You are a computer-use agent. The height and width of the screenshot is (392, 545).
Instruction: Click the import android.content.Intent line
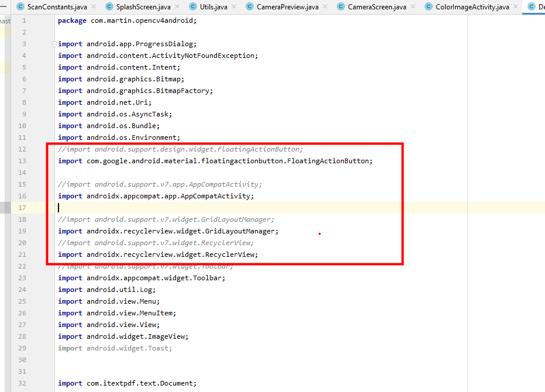[x=119, y=67]
